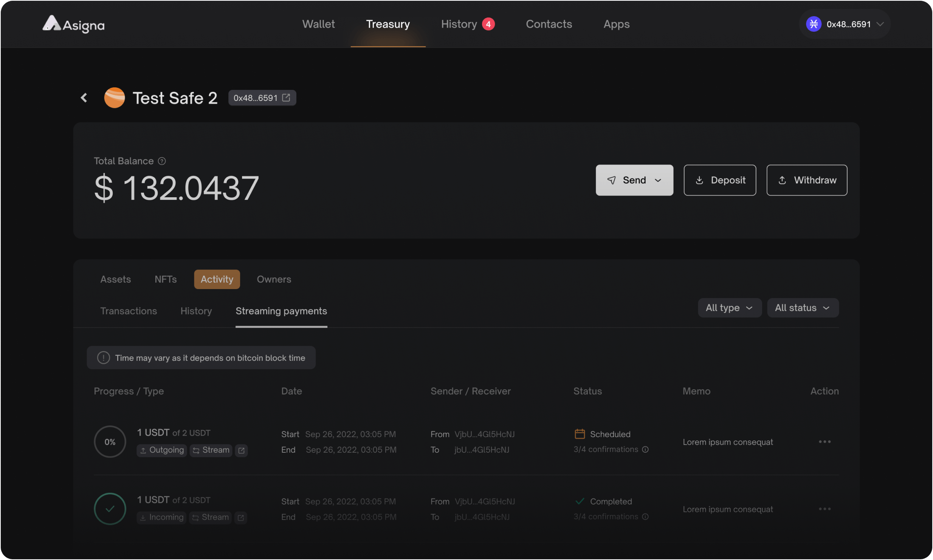Click the Deposit button
Image resolution: width=933 pixels, height=560 pixels.
coord(720,180)
